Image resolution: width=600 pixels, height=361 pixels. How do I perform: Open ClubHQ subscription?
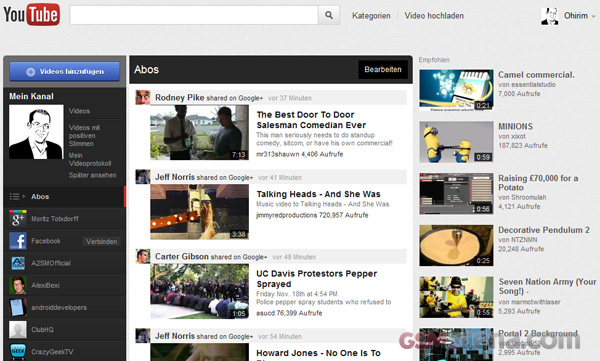coord(42,330)
